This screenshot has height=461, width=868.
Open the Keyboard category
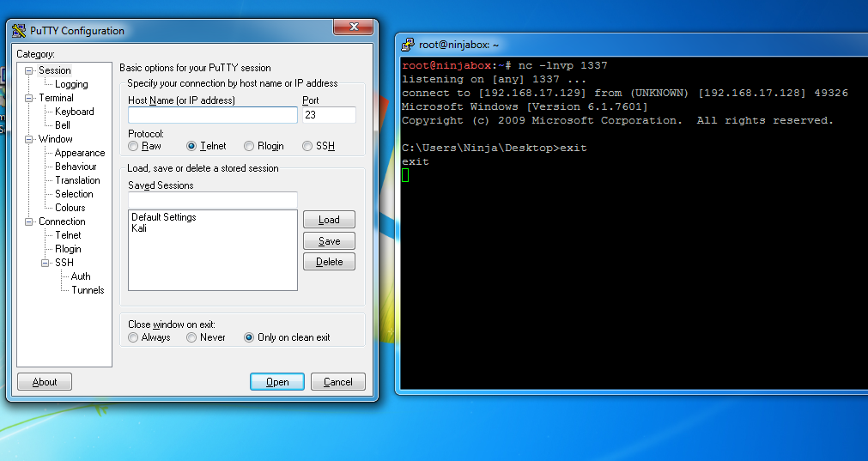point(74,112)
